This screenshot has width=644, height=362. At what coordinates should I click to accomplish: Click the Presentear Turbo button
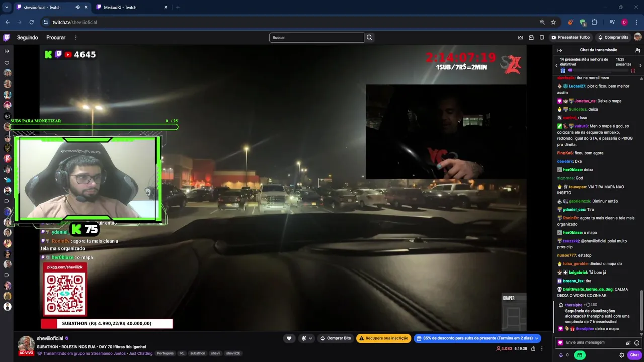[x=571, y=38]
